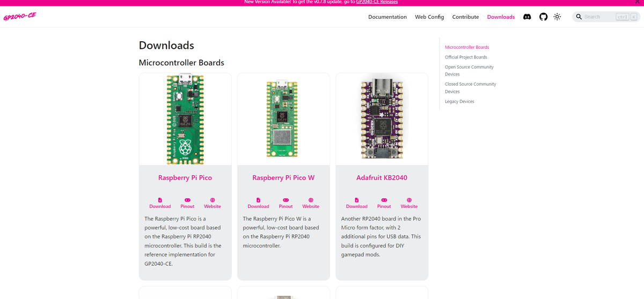Click Download icon for Adafruit KB2040
Image resolution: width=644 pixels, height=299 pixels.
click(356, 200)
